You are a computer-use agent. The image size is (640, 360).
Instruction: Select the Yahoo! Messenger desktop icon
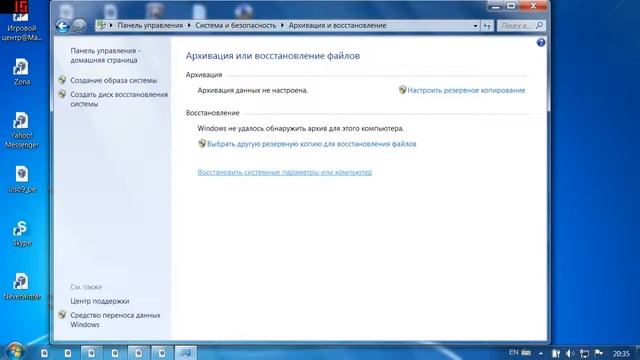(x=21, y=130)
